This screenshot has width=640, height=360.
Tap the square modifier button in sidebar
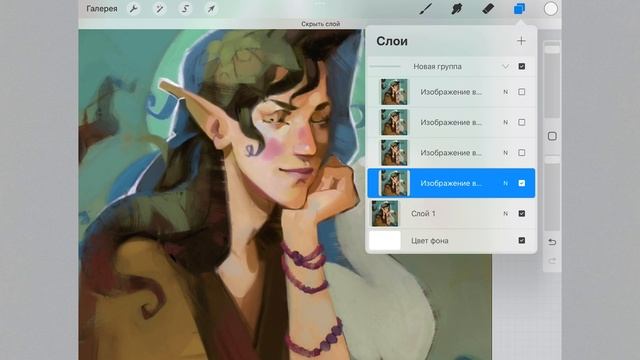(x=552, y=136)
